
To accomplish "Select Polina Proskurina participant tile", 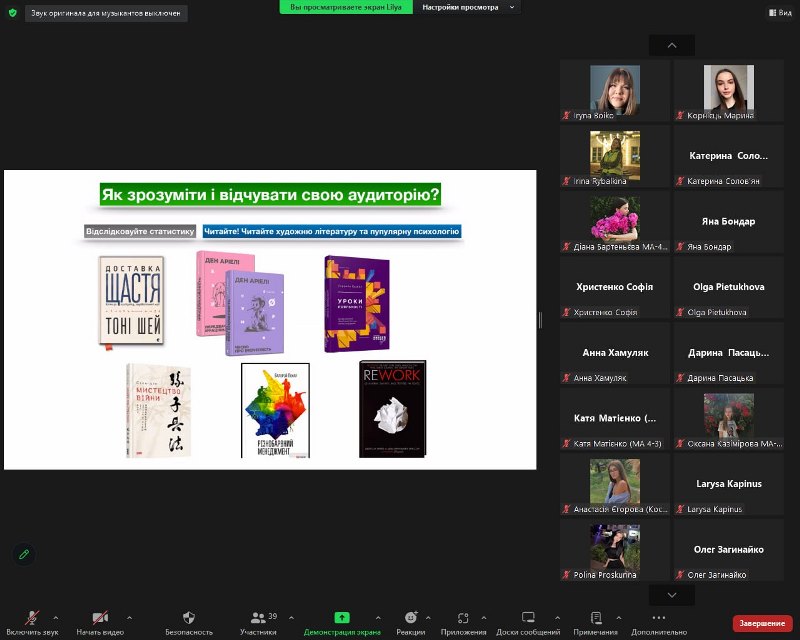I will click(x=615, y=550).
